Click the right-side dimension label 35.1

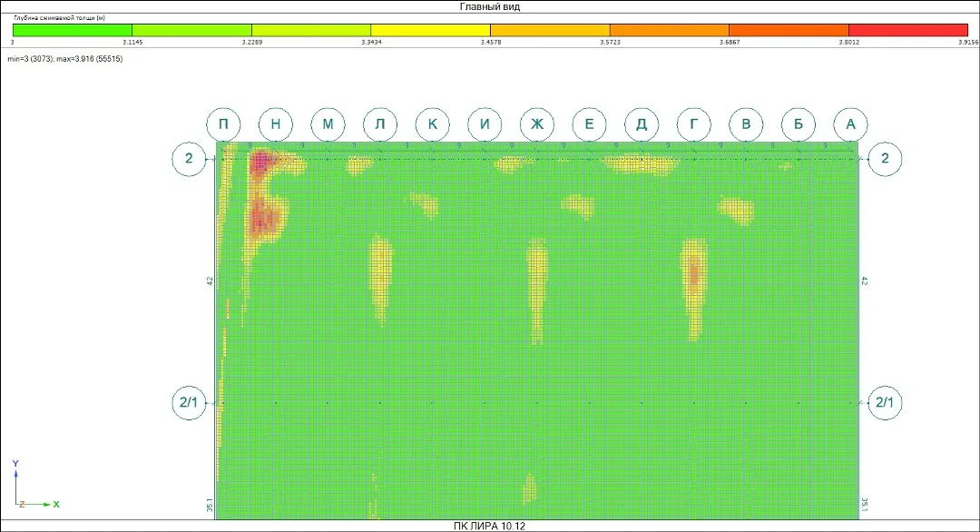pos(865,504)
